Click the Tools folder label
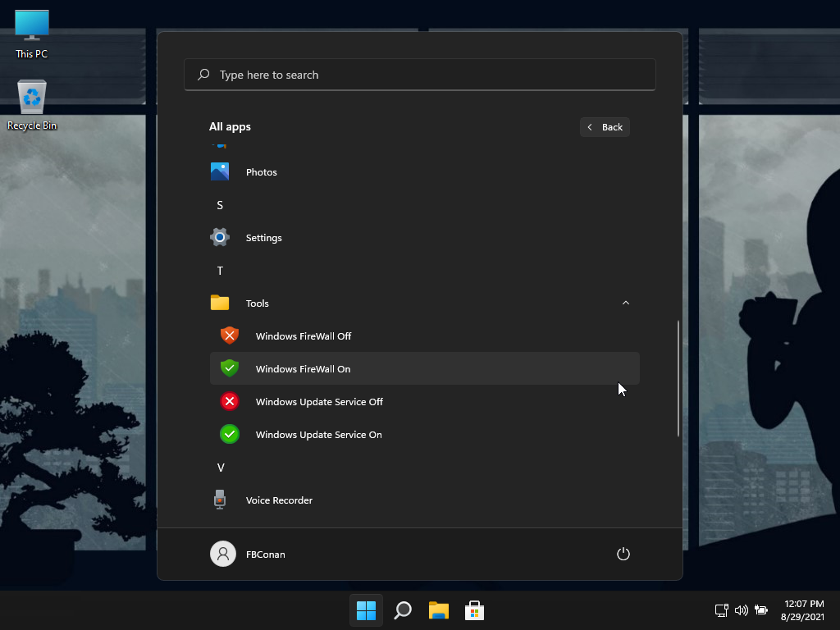Screen dimensions: 840x630 point(257,304)
